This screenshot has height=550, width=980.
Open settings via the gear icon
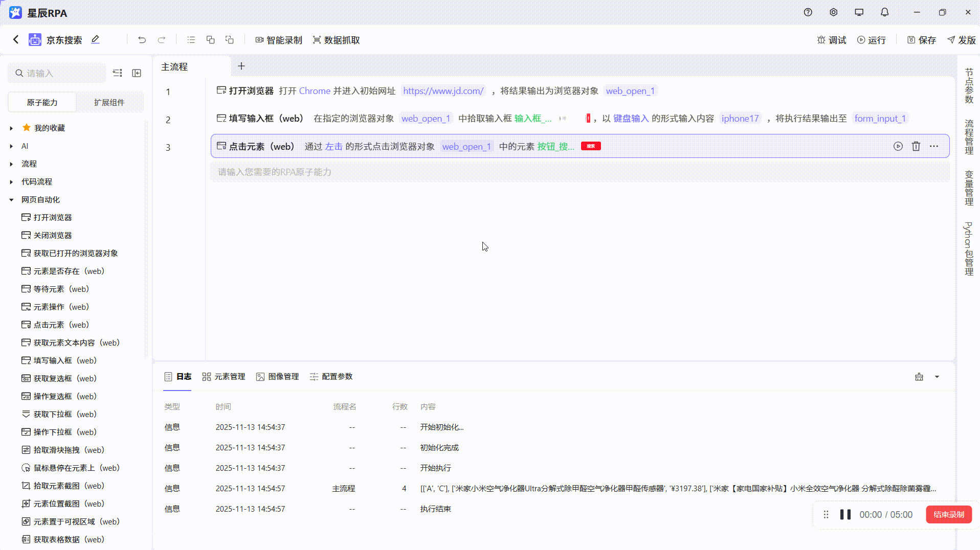tap(833, 12)
